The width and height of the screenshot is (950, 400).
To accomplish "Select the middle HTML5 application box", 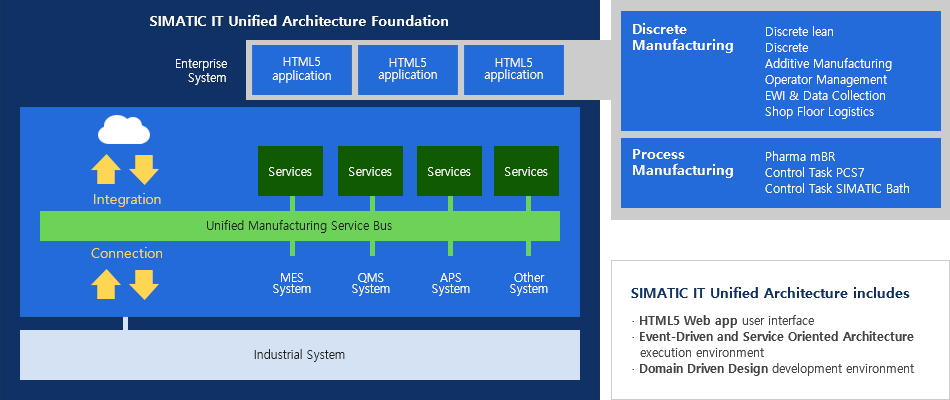I will coord(408,70).
